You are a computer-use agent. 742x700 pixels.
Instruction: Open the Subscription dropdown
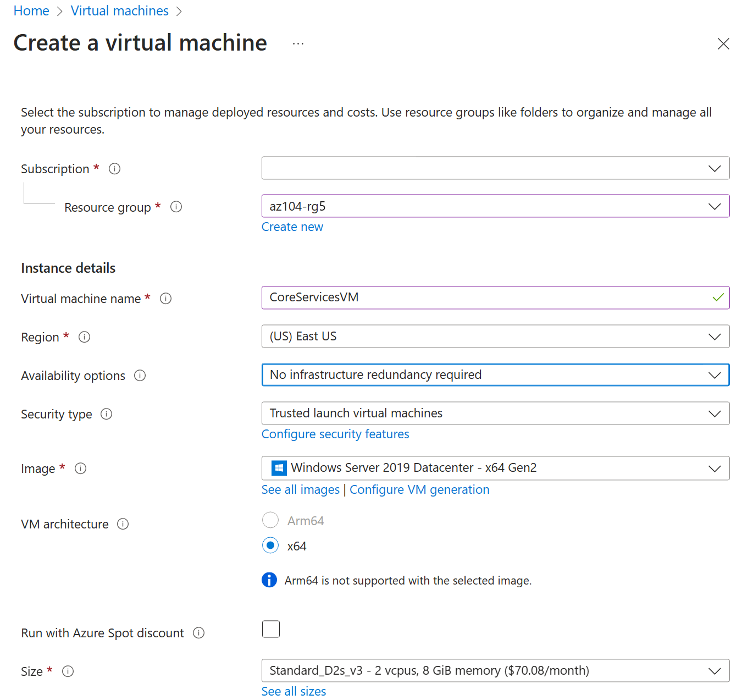tap(715, 168)
